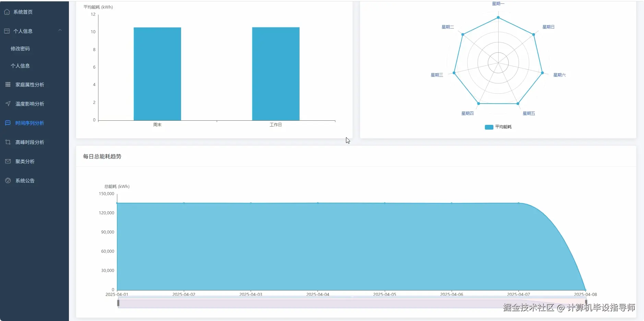Click the chat icon beside 时间序列分析

pyautogui.click(x=8, y=123)
